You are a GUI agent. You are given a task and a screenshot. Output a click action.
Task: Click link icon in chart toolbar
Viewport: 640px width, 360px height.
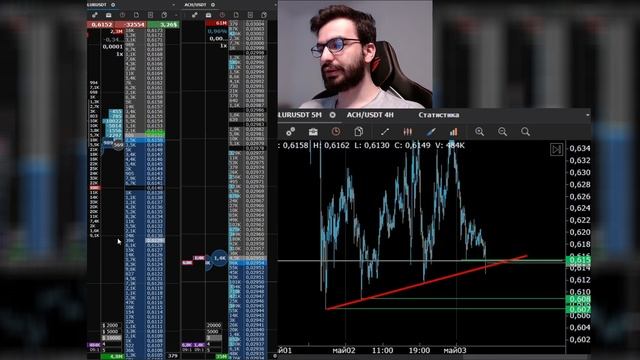pos(291,131)
